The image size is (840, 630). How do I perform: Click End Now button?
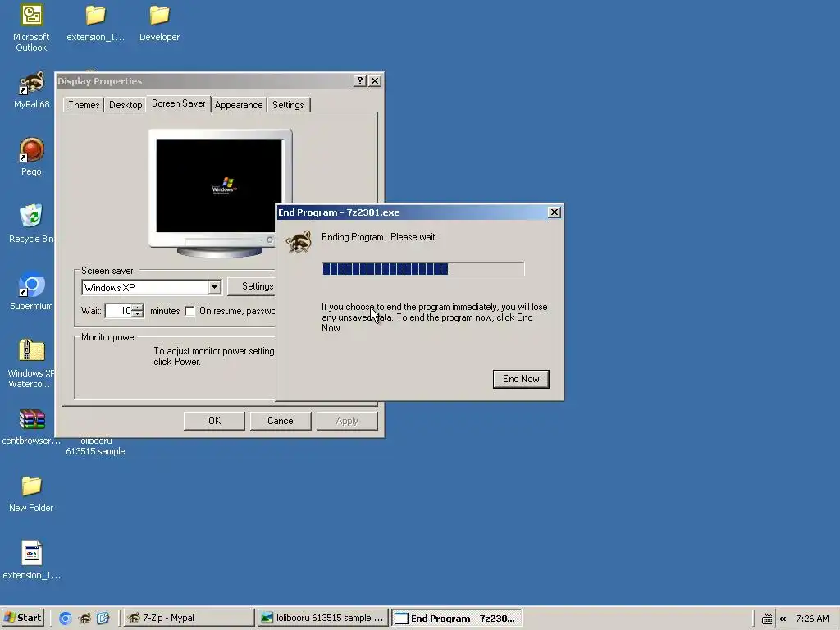[521, 379]
